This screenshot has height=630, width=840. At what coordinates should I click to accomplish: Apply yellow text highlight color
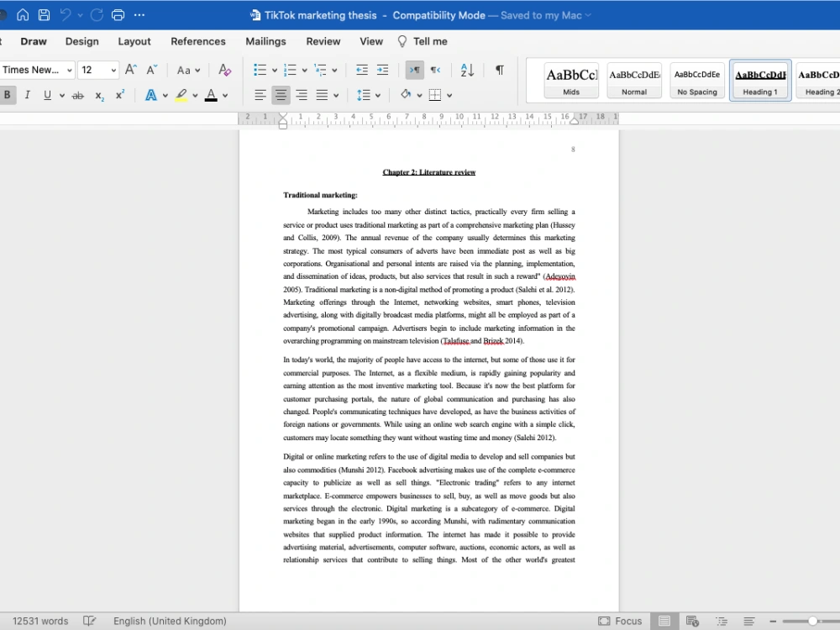click(181, 96)
